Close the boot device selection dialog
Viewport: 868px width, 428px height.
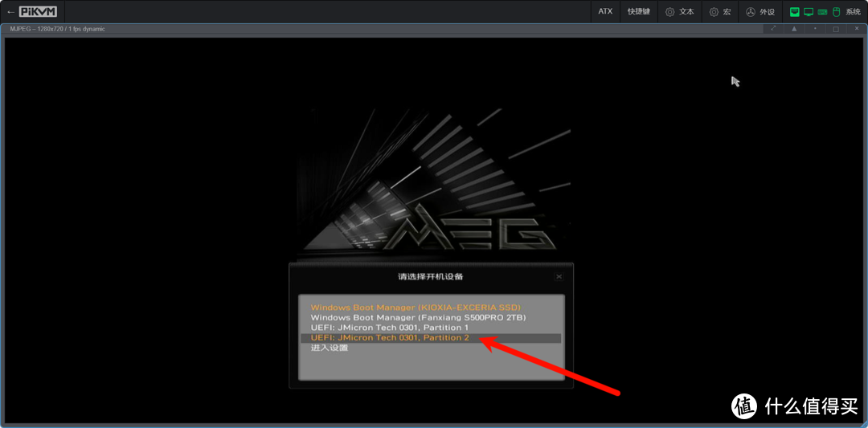coord(559,276)
